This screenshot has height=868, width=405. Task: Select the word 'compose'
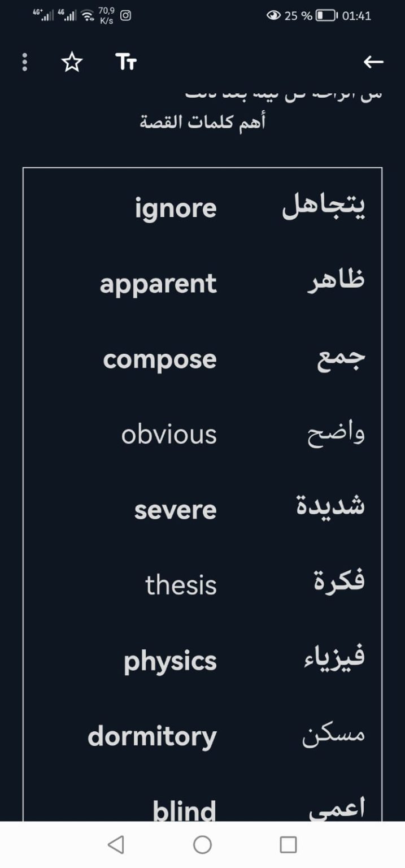[159, 358]
